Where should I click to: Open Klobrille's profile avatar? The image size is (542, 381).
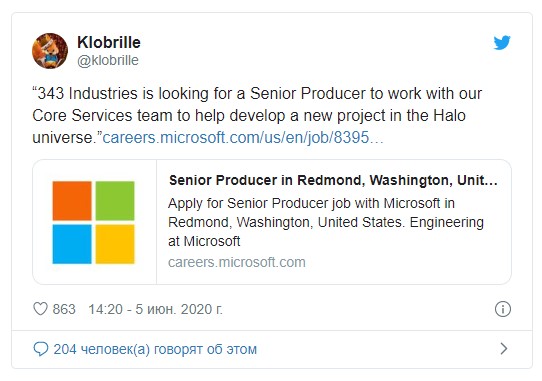pyautogui.click(x=50, y=51)
